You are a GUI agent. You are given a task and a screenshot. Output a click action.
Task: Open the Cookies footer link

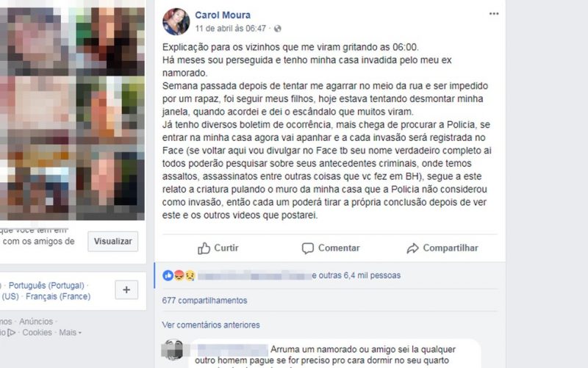[x=37, y=333]
